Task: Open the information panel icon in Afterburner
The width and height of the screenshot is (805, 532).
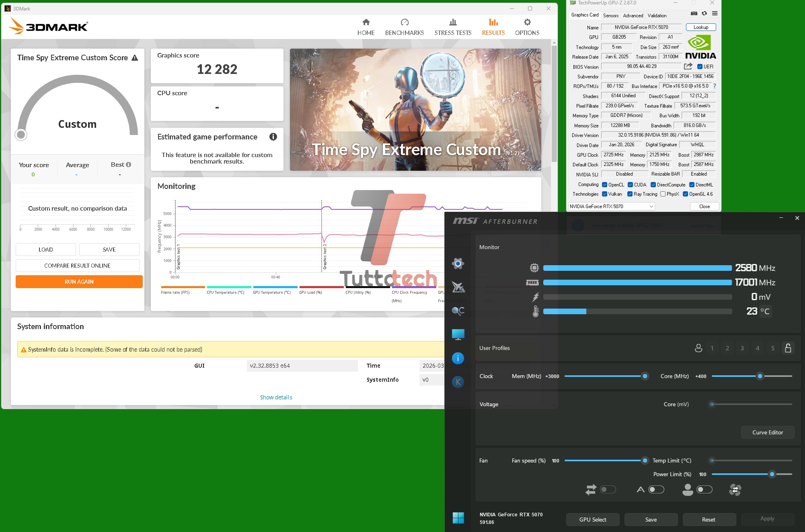Action: (458, 358)
